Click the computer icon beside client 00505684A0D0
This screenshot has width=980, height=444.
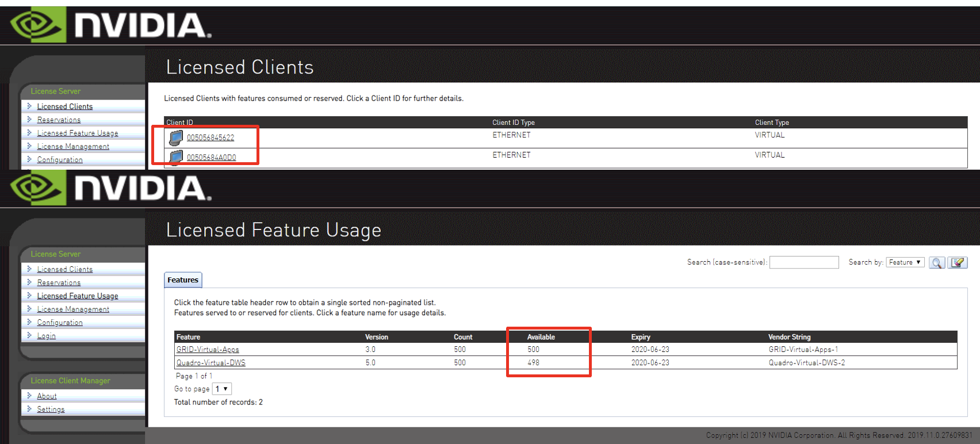point(176,157)
